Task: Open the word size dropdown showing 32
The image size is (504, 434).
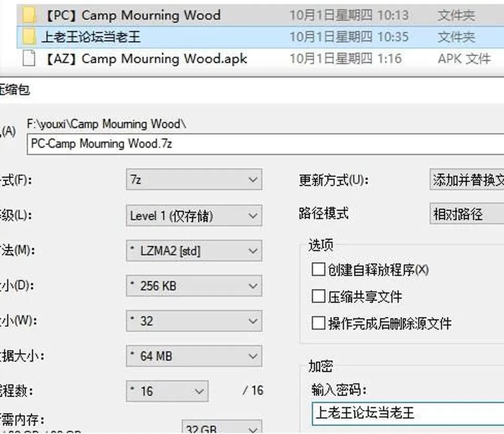Action: pos(194,321)
